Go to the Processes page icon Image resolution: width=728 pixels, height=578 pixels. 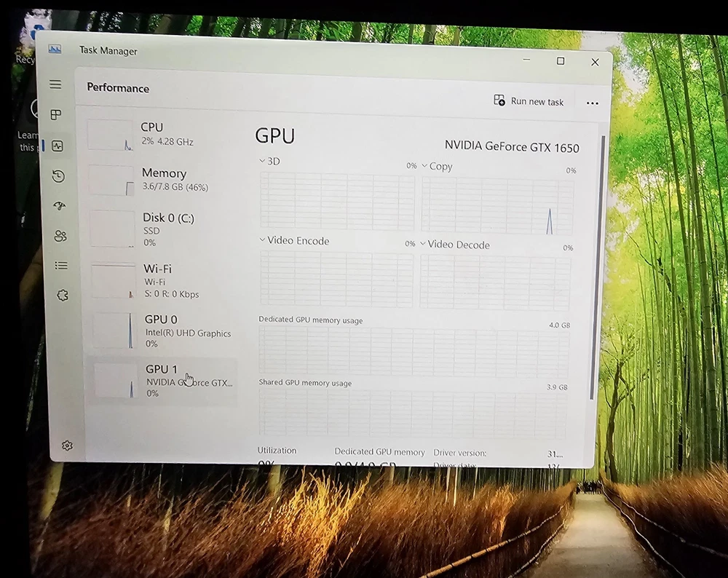coord(56,115)
